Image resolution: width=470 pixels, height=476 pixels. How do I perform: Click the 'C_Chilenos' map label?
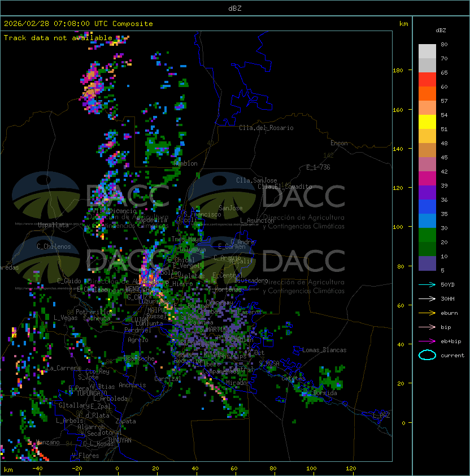pos(54,246)
